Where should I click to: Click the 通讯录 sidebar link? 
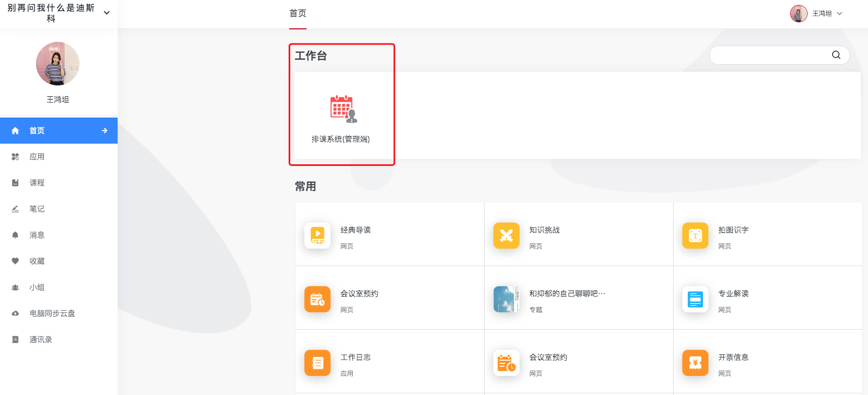pyautogui.click(x=41, y=340)
